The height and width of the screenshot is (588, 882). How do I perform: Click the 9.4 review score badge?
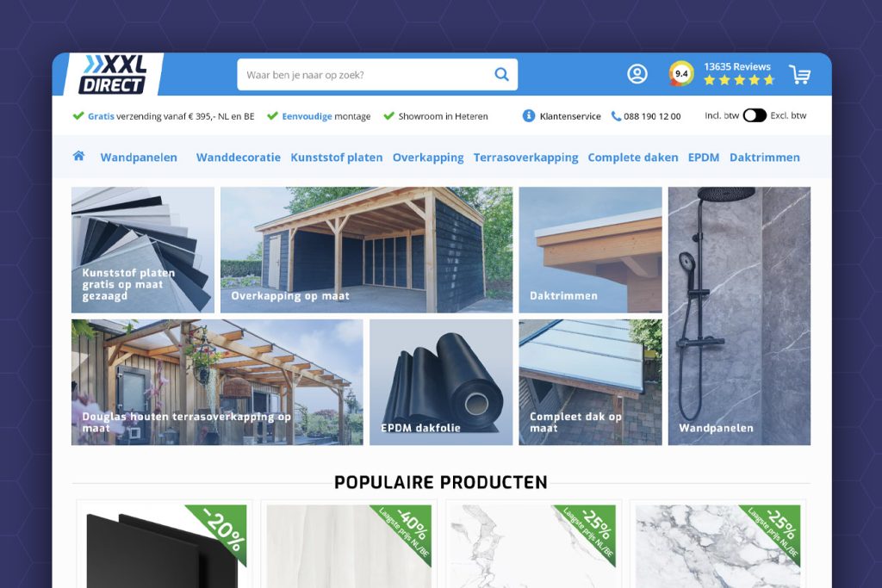click(x=681, y=74)
